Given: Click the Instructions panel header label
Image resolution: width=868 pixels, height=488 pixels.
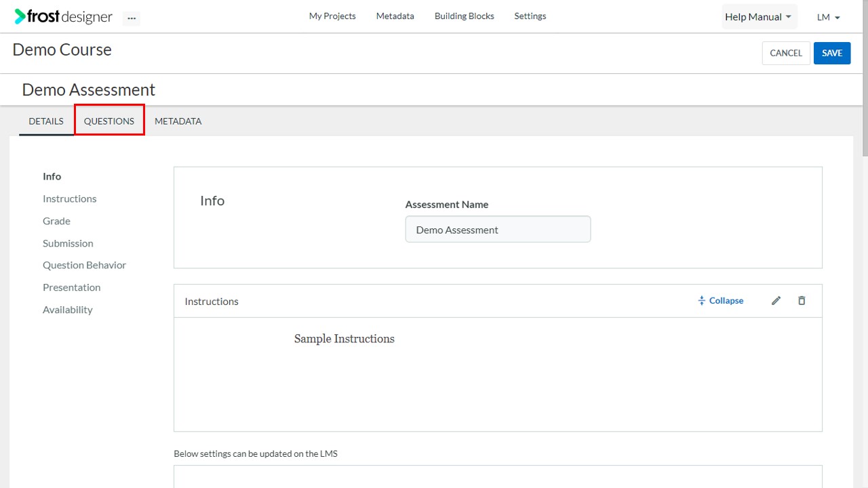Looking at the screenshot, I should [212, 301].
